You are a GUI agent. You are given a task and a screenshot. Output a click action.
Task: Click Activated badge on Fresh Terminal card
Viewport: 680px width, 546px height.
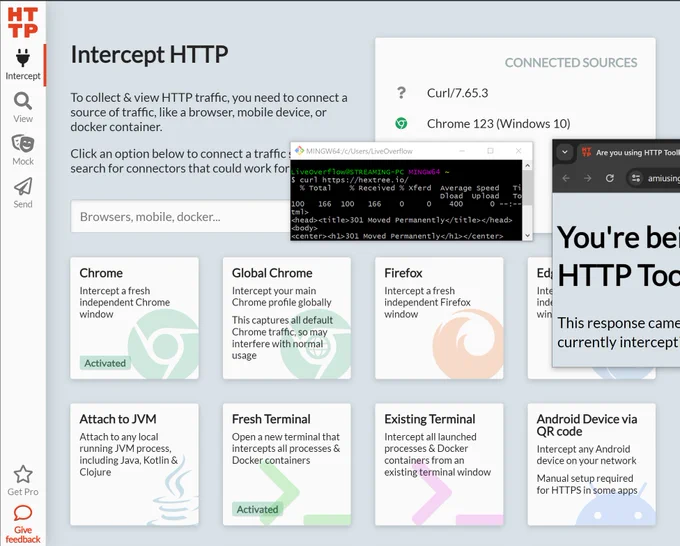(258, 509)
